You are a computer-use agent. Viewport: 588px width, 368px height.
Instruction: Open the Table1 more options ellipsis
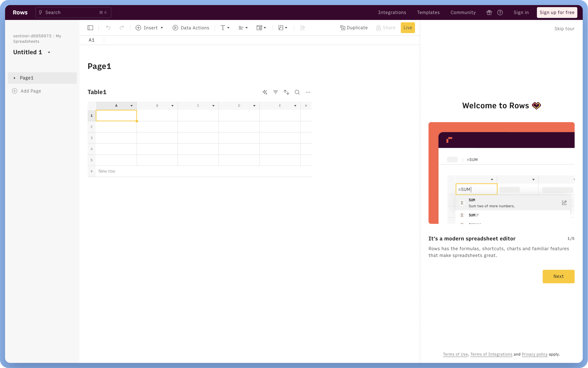(308, 92)
